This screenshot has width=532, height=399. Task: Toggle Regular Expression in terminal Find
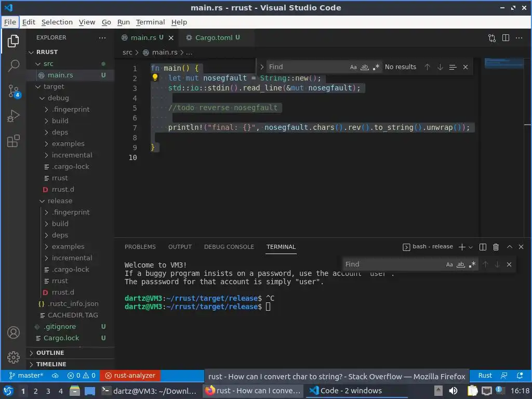pyautogui.click(x=472, y=264)
